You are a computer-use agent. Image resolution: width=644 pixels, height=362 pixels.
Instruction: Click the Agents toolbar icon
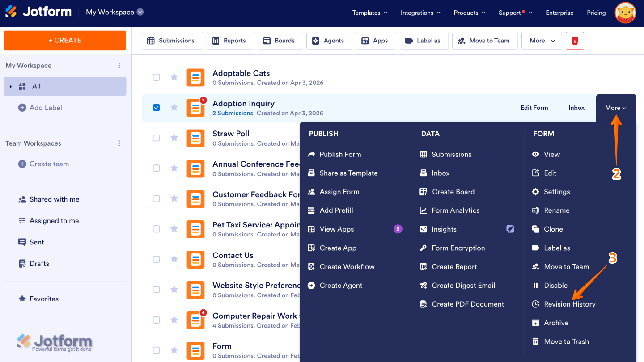coord(329,40)
